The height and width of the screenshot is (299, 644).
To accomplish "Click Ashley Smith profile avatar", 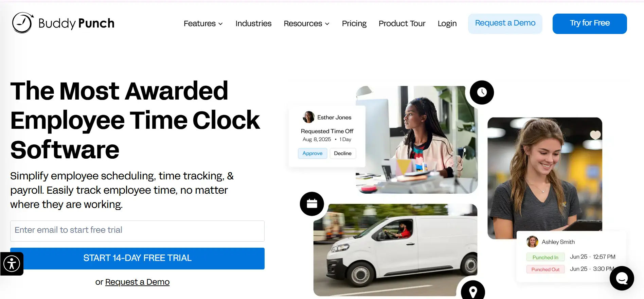I will 532,242.
